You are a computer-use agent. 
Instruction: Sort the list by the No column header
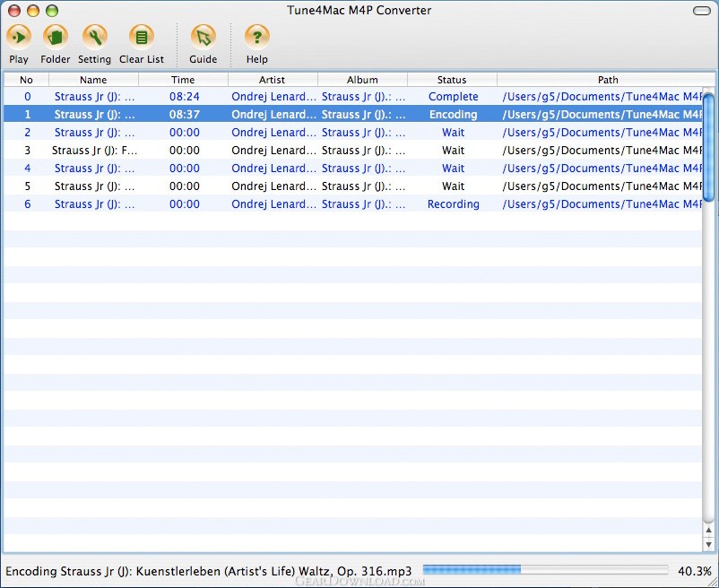pos(26,80)
